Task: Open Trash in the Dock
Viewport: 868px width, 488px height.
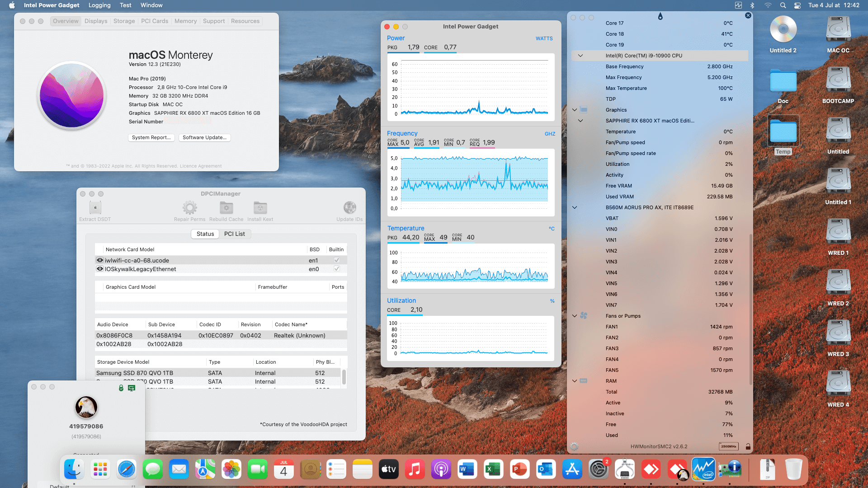Action: click(x=793, y=469)
